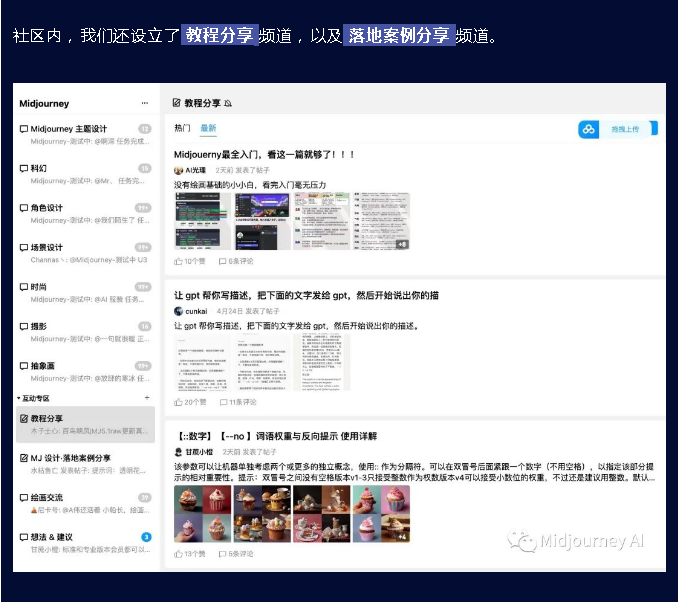Open first thumbnail of Midjouerny入门 post

point(203,221)
